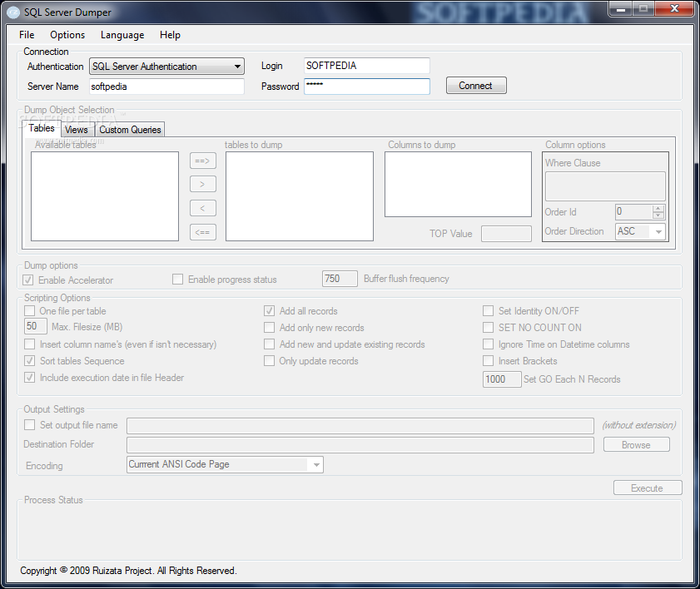Increase the Order Id value with up arrow

point(658,208)
